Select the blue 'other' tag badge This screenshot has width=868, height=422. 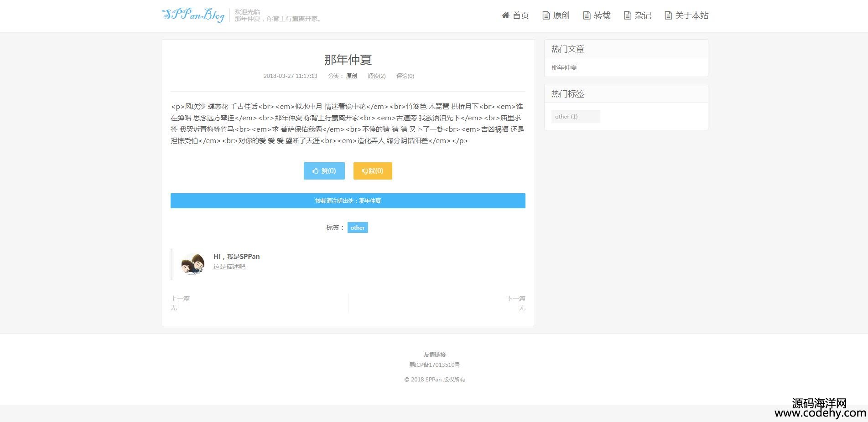[358, 227]
